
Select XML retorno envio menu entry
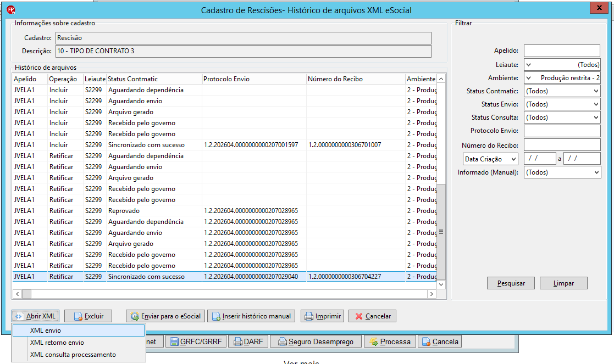(x=79, y=343)
